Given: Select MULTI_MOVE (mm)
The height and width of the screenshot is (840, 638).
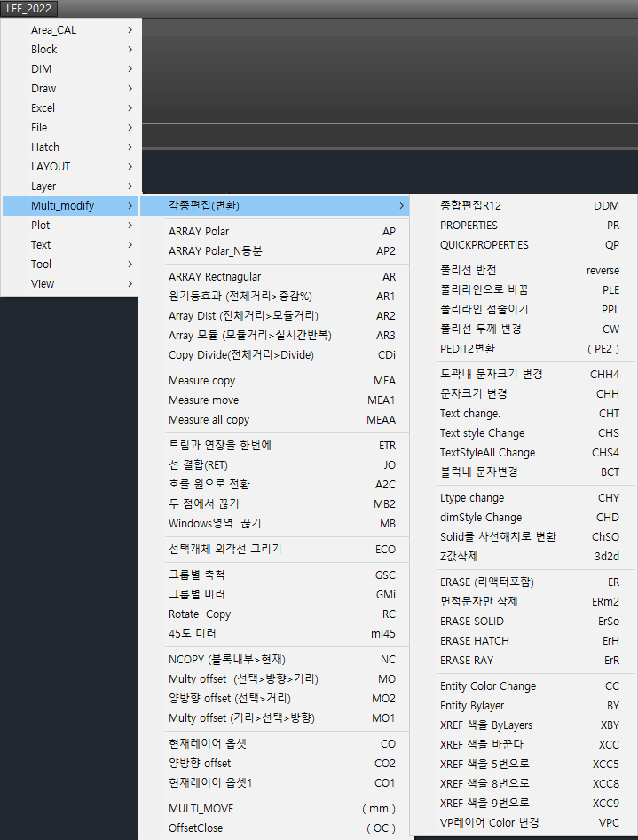Looking at the screenshot, I should [x=274, y=809].
